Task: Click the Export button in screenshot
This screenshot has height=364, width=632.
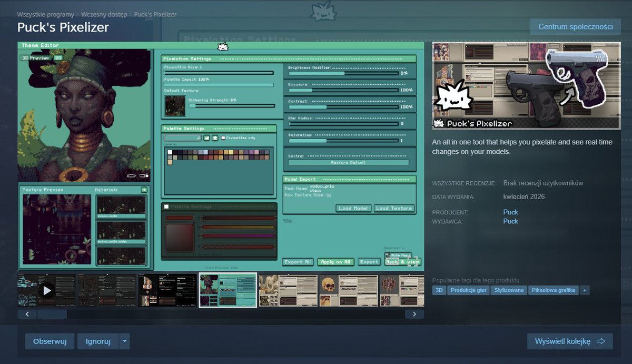Action: coord(369,262)
